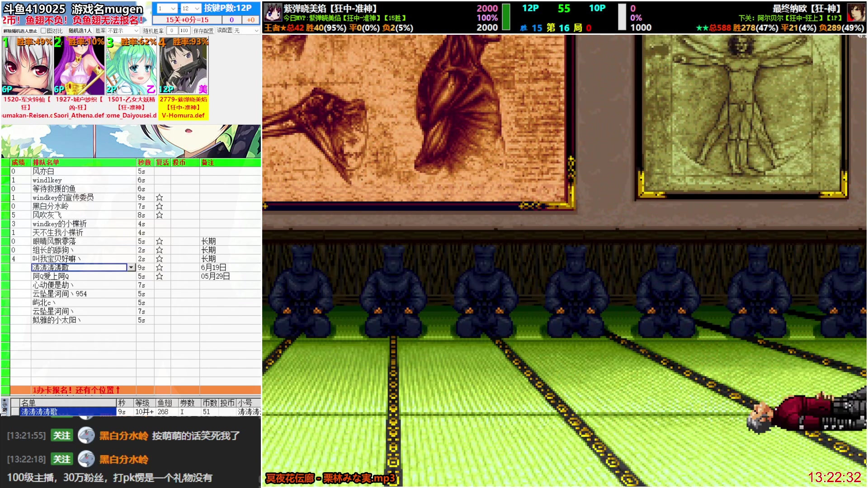Image resolution: width=868 pixels, height=488 pixels.
Task: Click star icon in 叫我宝贝好嘛 row
Action: 159,259
